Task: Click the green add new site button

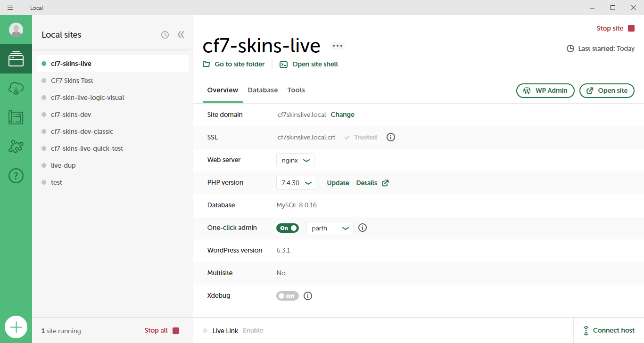Action: tap(16, 327)
